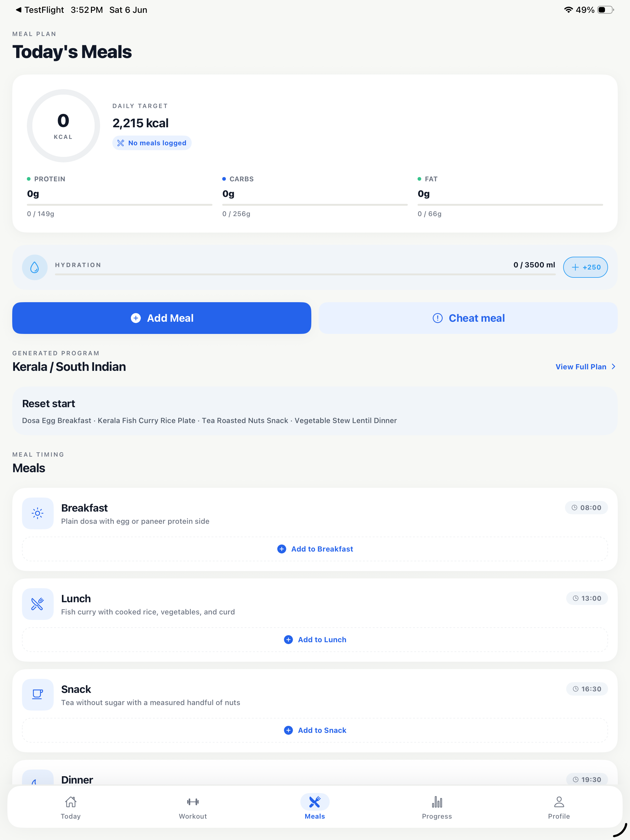Tap the plus icon beside Add to Breakfast
Screen dimensions: 630x840
coord(281,549)
